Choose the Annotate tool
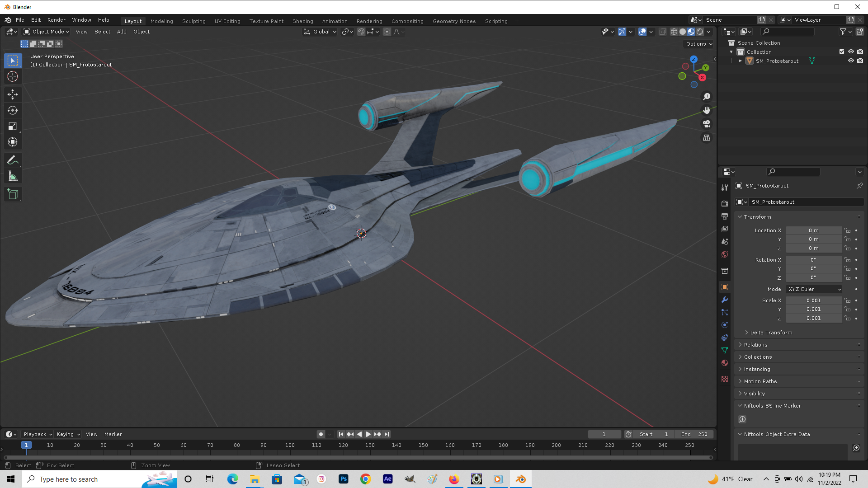 (x=13, y=160)
